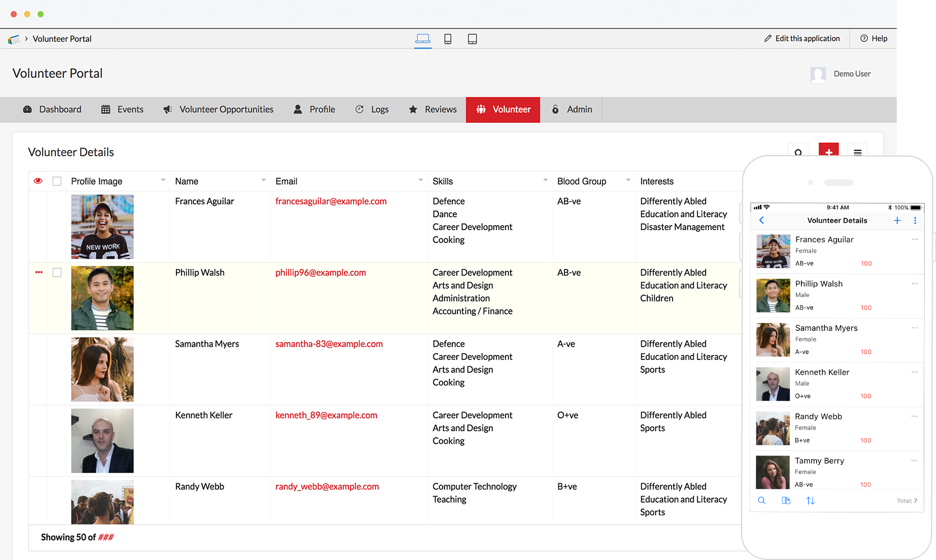The height and width of the screenshot is (560, 936).
Task: Tap the back chevron in phone preview
Action: tap(762, 220)
